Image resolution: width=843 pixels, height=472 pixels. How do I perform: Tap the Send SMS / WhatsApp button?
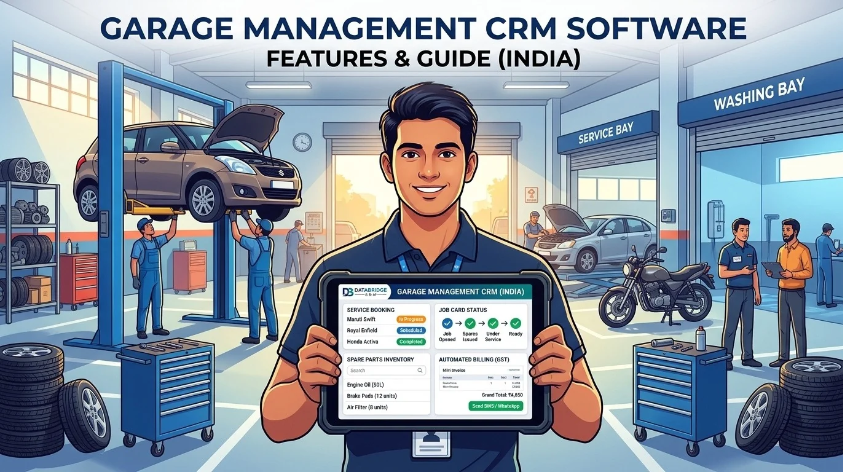pos(496,406)
